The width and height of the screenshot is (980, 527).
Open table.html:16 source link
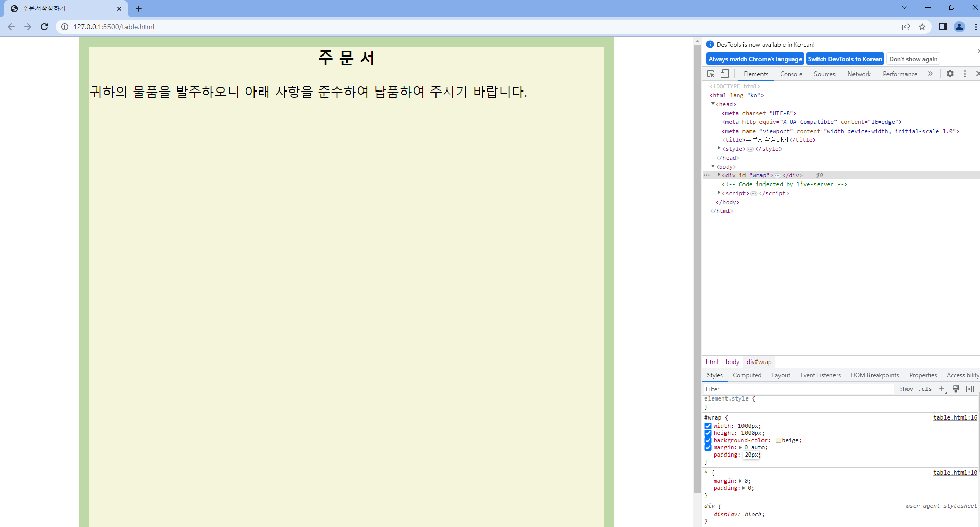click(955, 417)
